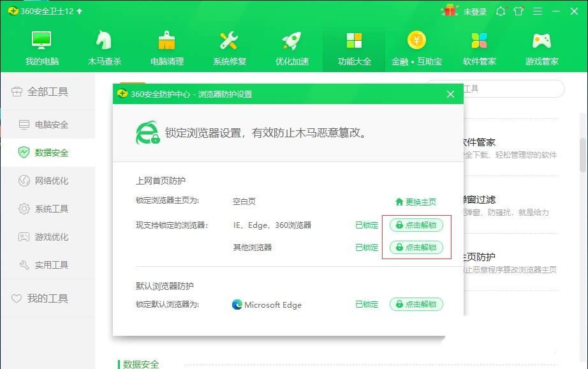Open the 我的电脑 monitor icon

click(x=41, y=41)
